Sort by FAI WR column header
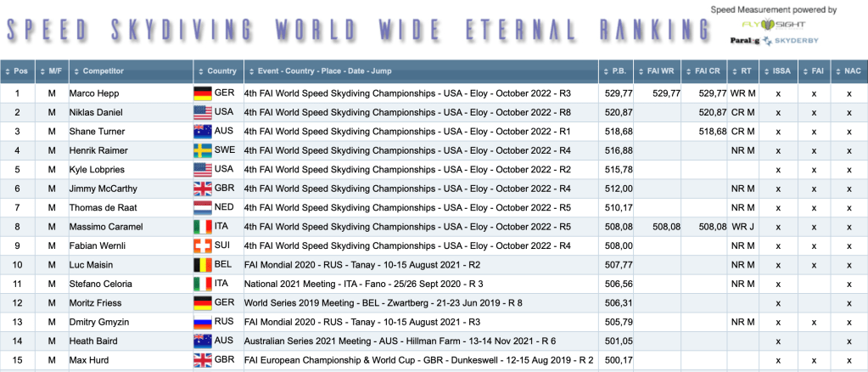 pos(659,71)
